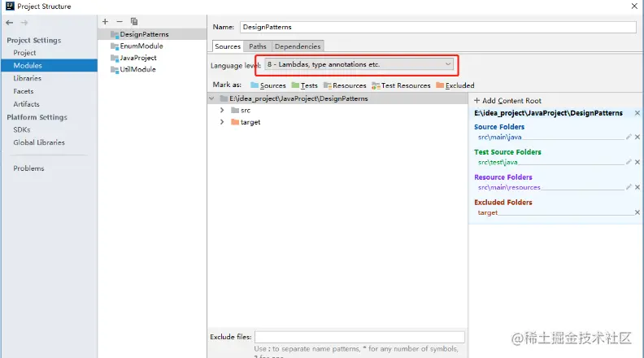Open Global Libraries settings

(x=38, y=142)
